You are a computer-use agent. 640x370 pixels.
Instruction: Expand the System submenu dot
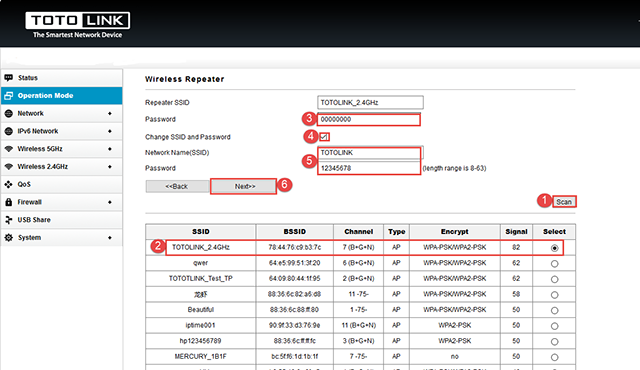click(110, 237)
